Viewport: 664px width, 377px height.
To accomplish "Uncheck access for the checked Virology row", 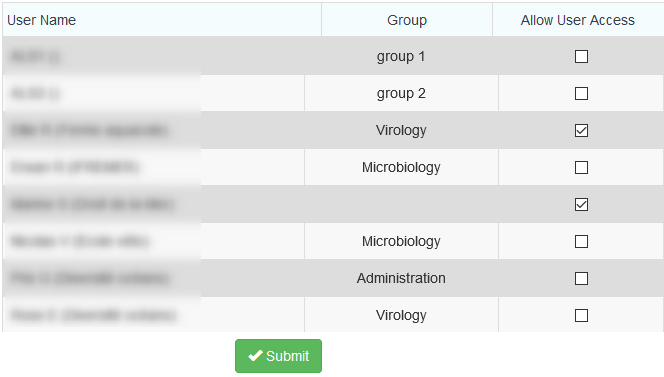I will (581, 130).
